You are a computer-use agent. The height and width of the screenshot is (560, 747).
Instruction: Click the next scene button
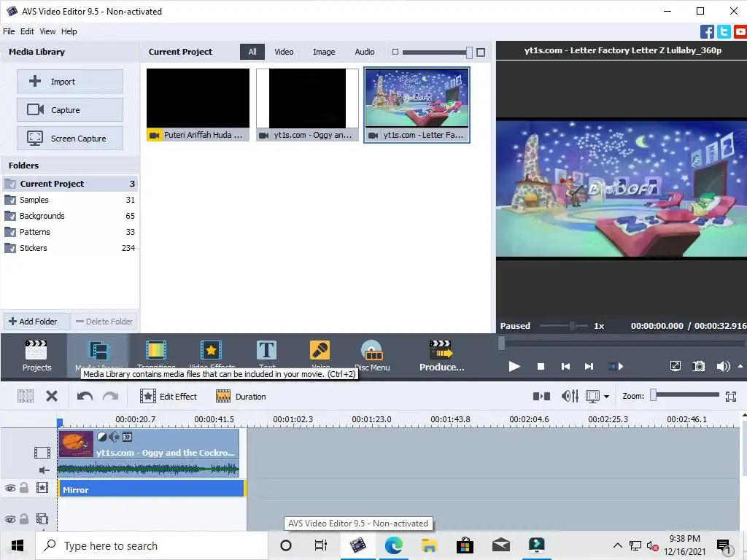[616, 366]
